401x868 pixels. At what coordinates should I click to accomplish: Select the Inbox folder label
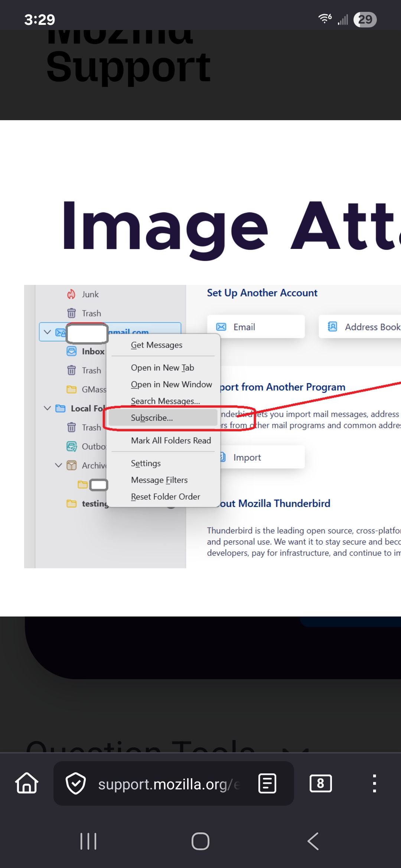click(x=93, y=351)
